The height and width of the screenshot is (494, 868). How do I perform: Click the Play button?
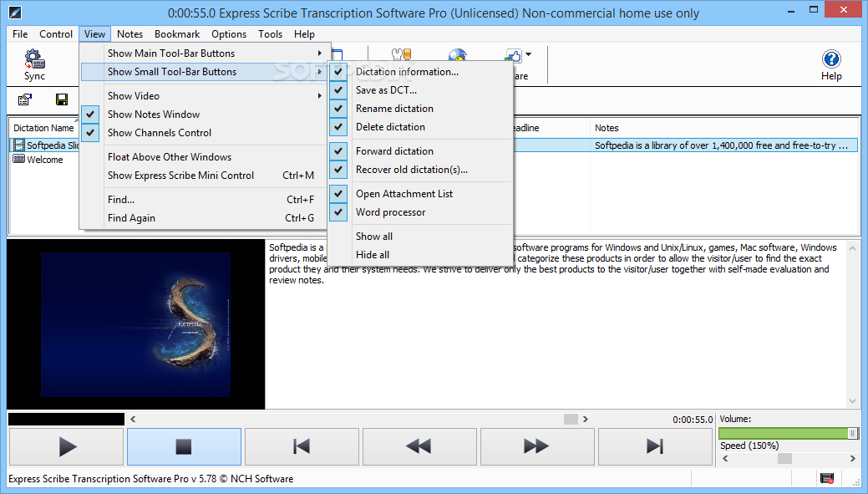point(67,446)
